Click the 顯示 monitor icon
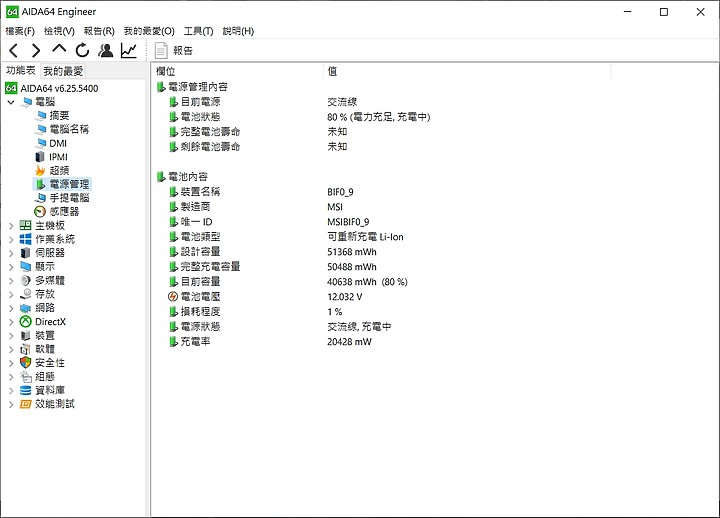720x518 pixels. (x=26, y=266)
